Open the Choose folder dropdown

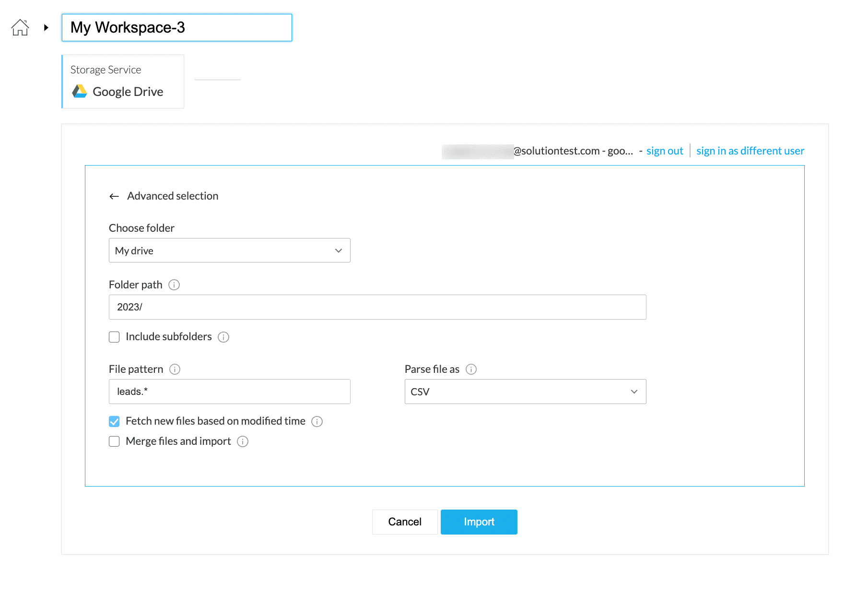[229, 250]
